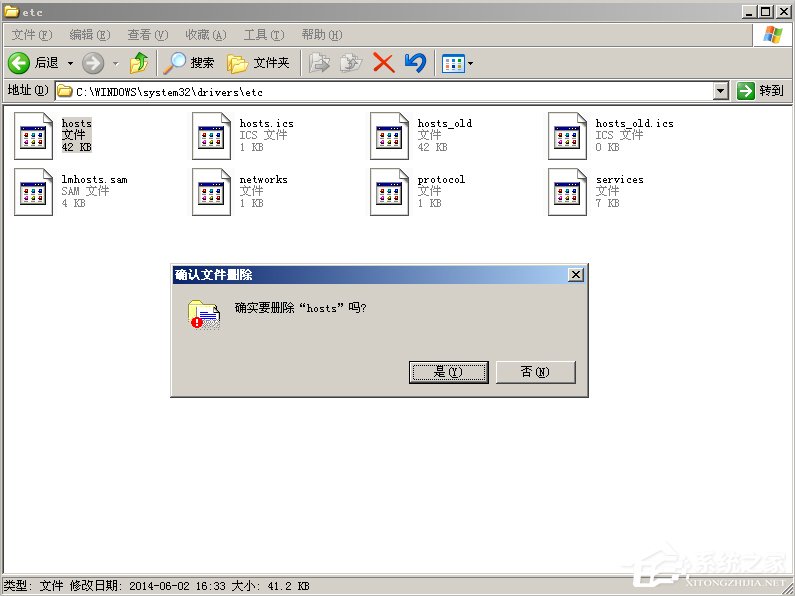Open the 工具(T) menu
Image resolution: width=795 pixels, height=596 pixels.
pos(265,35)
